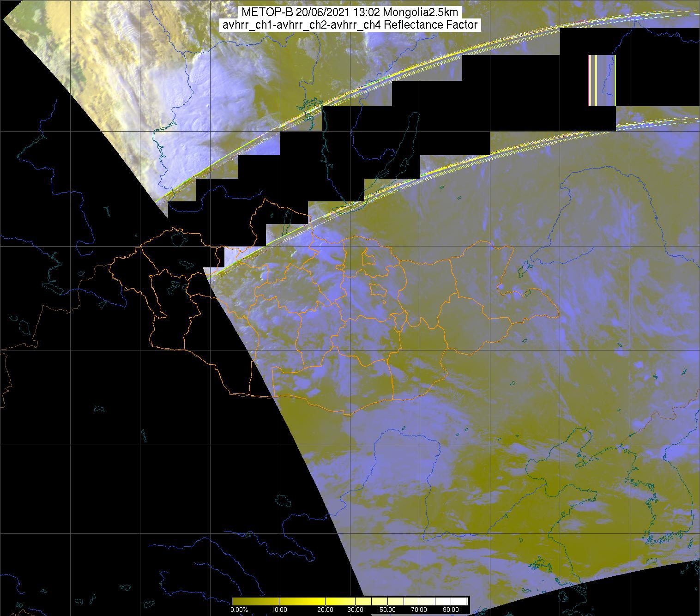Click the 10.00 tick label on the colorbar
Screen dimensions: 700x616
(280, 610)
